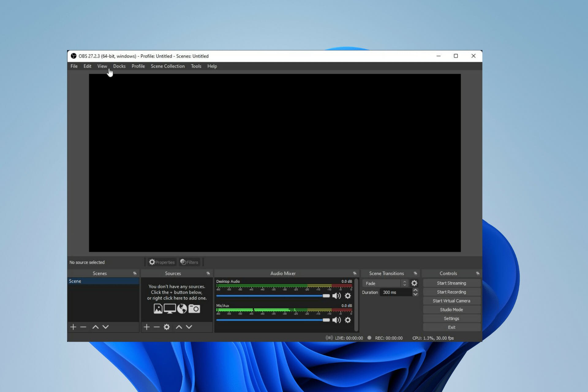The height and width of the screenshot is (392, 588).
Task: Click the Desktop Audio mute icon
Action: [x=336, y=295]
